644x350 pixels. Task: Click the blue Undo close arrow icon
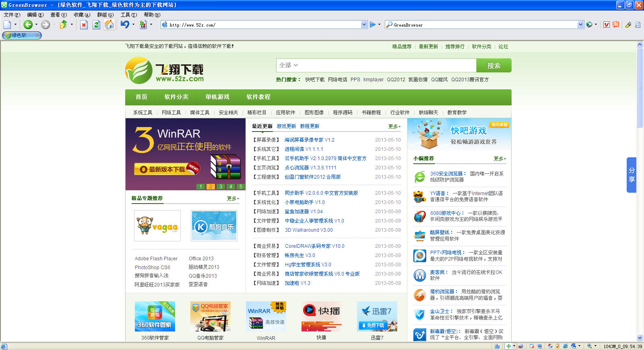[125, 25]
